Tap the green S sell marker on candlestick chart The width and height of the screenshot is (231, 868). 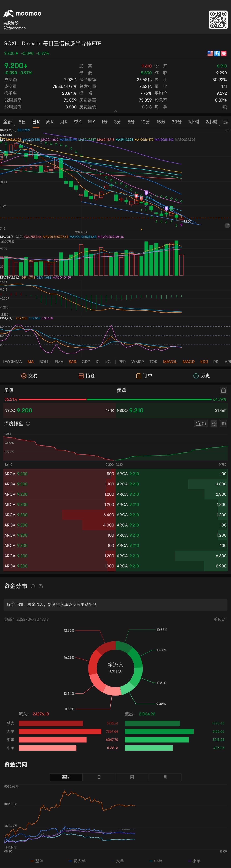point(171,208)
